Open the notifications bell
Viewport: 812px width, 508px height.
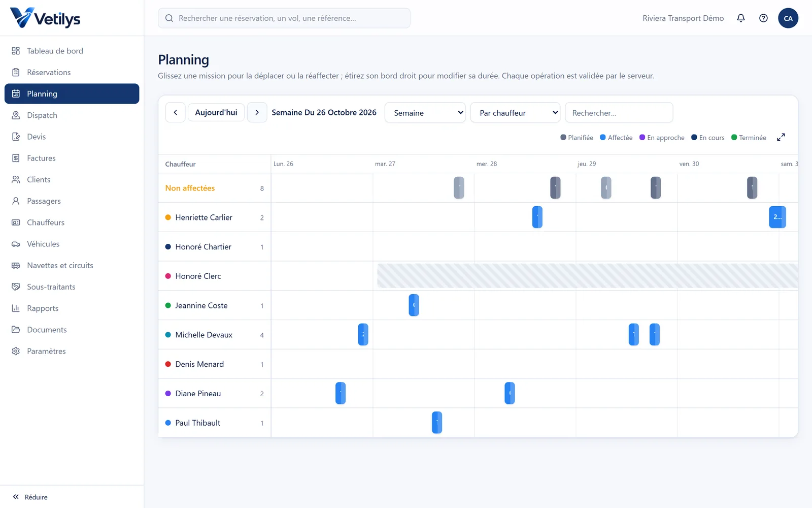click(x=741, y=18)
